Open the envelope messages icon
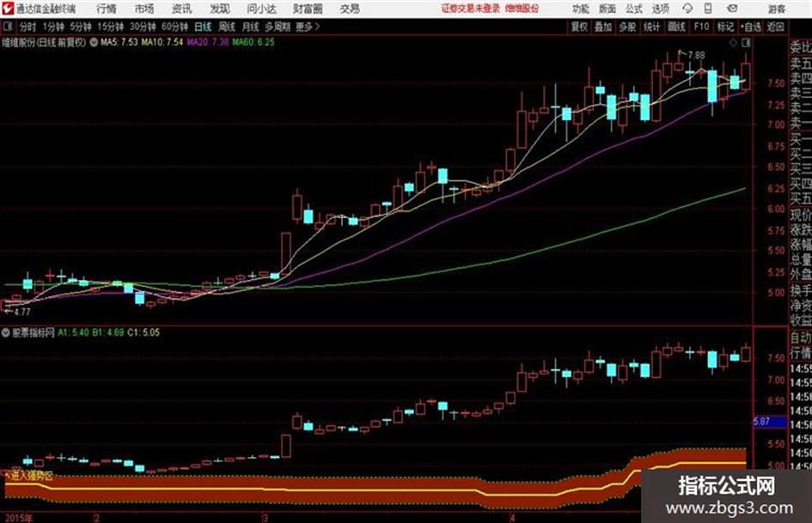812x523 pixels. tap(732, 9)
